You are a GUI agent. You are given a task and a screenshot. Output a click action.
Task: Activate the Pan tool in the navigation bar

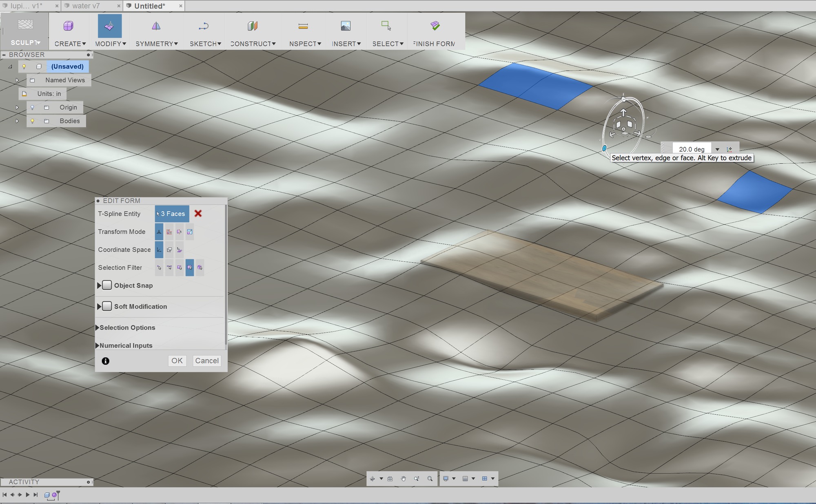click(x=404, y=479)
